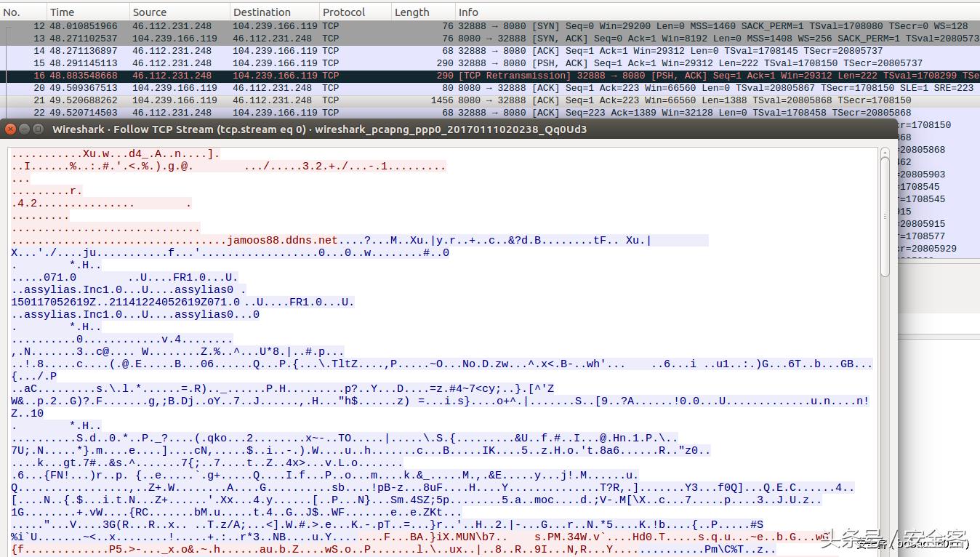Select packet 20 with SLE=1 SRE=223

point(490,88)
